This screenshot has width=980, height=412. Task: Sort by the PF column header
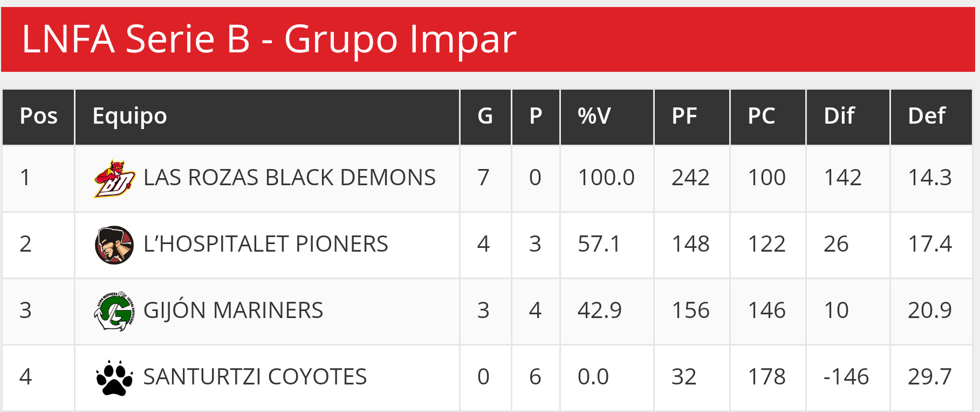[x=684, y=116]
